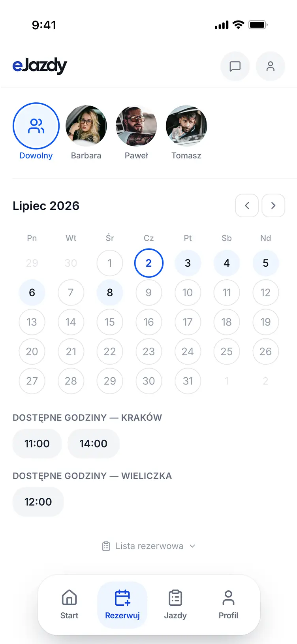The height and width of the screenshot is (644, 297).
Task: Select instructor Tomasz
Action: point(186,132)
